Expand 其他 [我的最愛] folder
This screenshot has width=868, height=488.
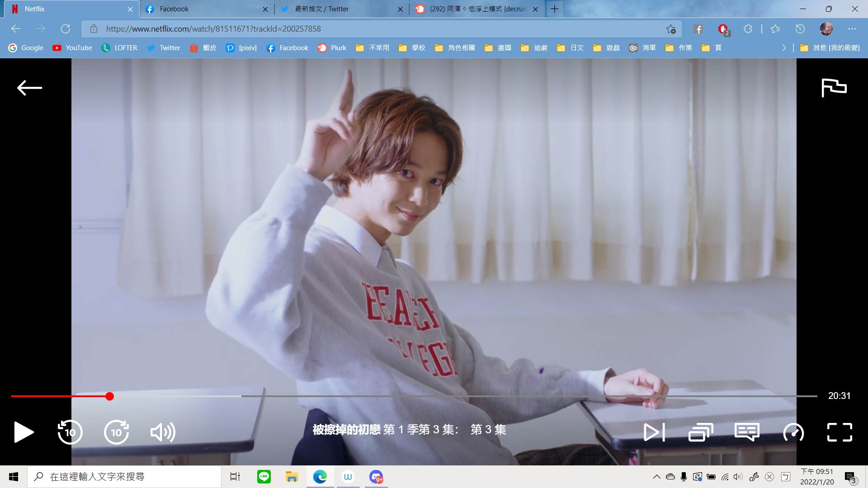pos(830,48)
